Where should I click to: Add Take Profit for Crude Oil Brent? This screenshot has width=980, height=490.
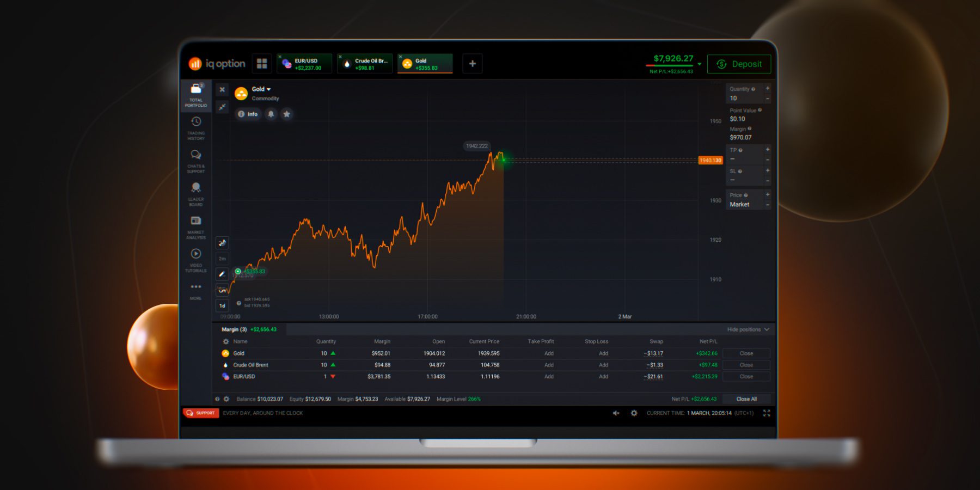click(x=549, y=365)
